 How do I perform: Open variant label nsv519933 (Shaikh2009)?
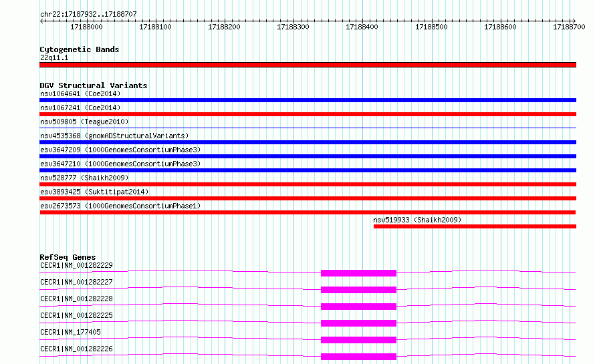(417, 220)
